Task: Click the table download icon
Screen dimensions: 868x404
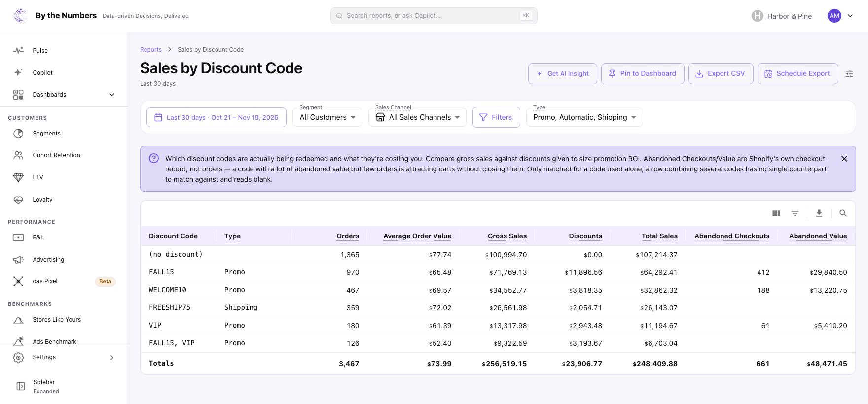Action: click(x=819, y=213)
